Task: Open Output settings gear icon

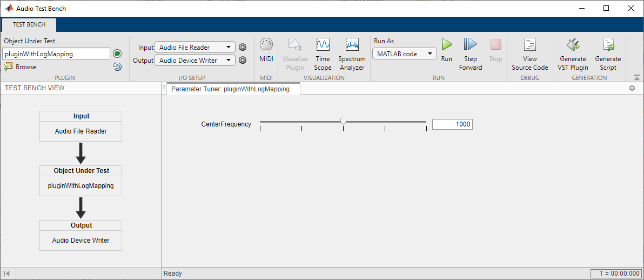Action: pos(243,61)
